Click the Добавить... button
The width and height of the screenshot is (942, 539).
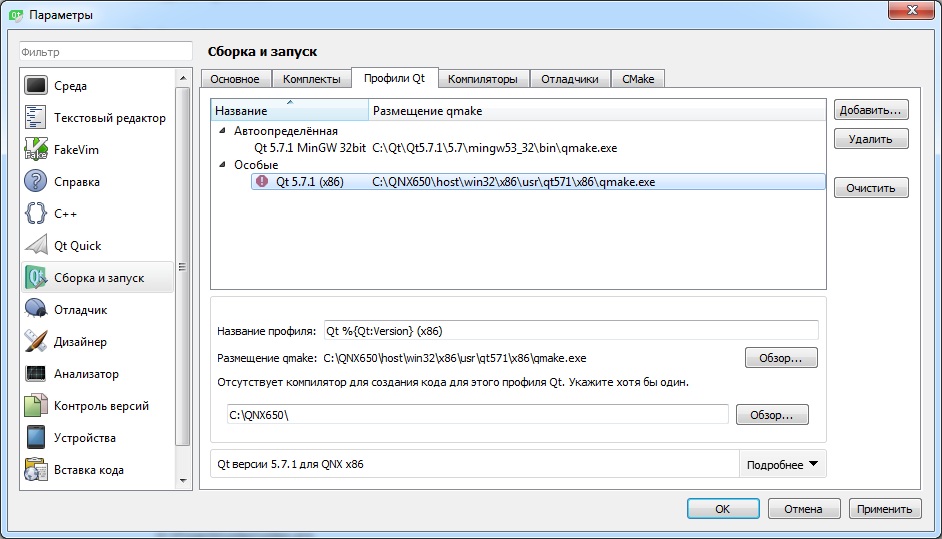point(871,110)
